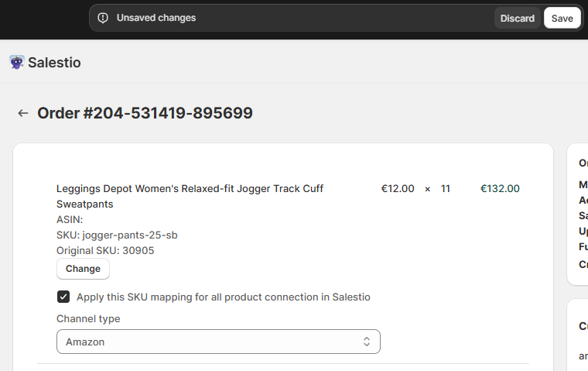The width and height of the screenshot is (588, 371).
Task: Click the Salestio logo icon
Action: [x=17, y=63]
